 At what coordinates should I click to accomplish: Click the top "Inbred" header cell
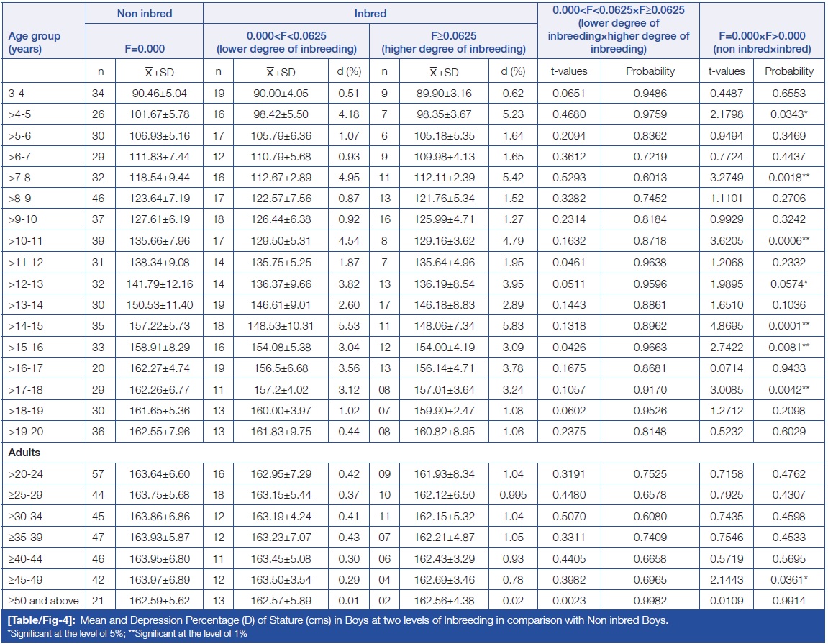(370, 13)
